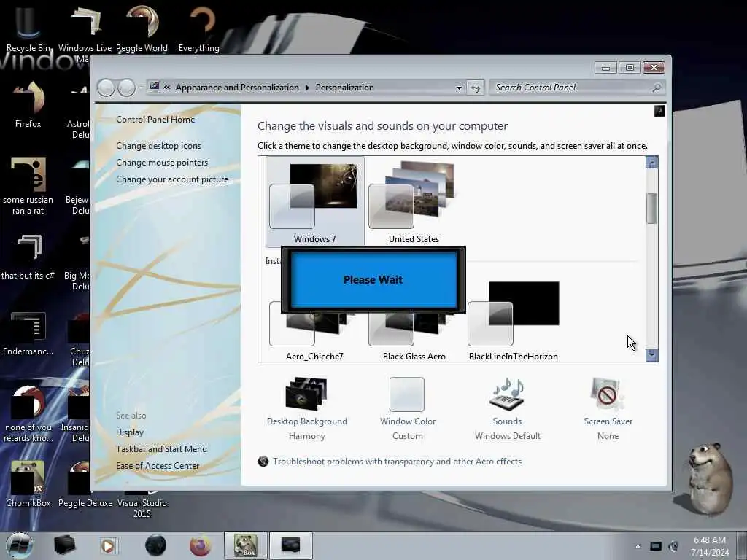This screenshot has height=560, width=747.
Task: Open 'none of you' desktop icon
Action: point(28,414)
